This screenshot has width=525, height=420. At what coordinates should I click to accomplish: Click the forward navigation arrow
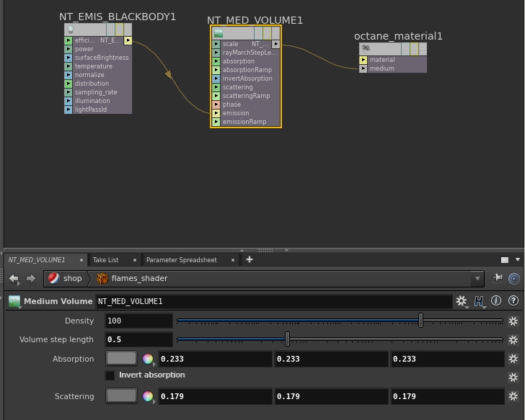(x=31, y=279)
